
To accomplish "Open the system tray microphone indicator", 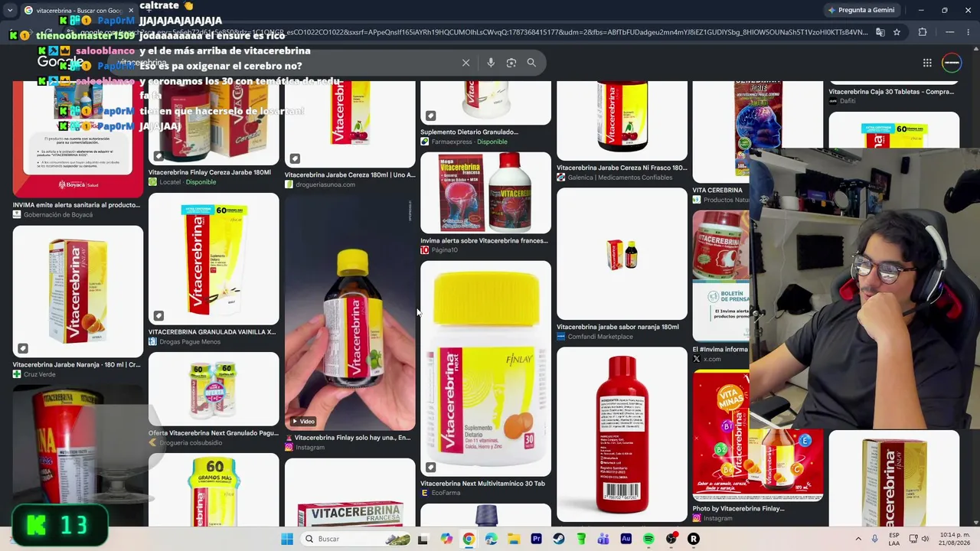I will click(874, 539).
